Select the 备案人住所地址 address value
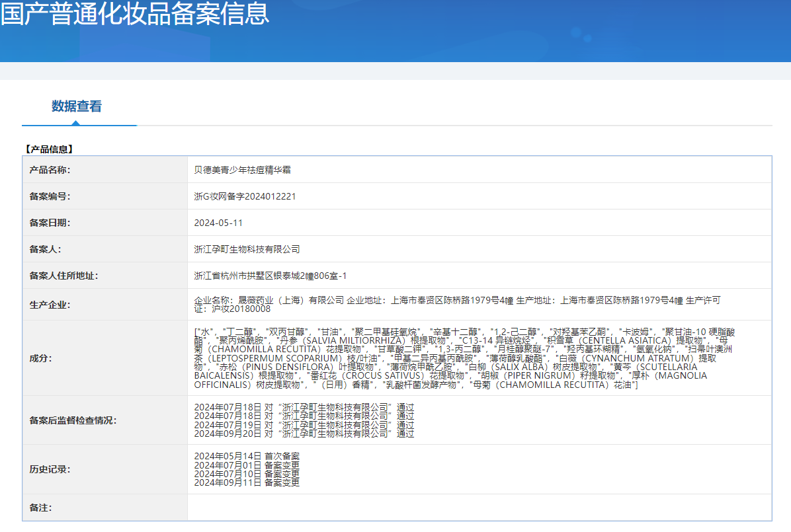The image size is (791, 532). tap(270, 276)
